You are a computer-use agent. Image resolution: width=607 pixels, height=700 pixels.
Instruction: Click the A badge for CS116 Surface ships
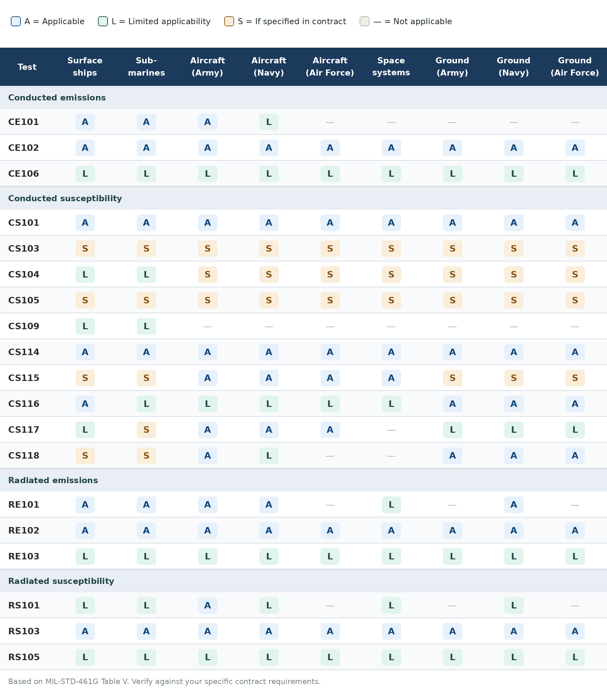coord(85,404)
